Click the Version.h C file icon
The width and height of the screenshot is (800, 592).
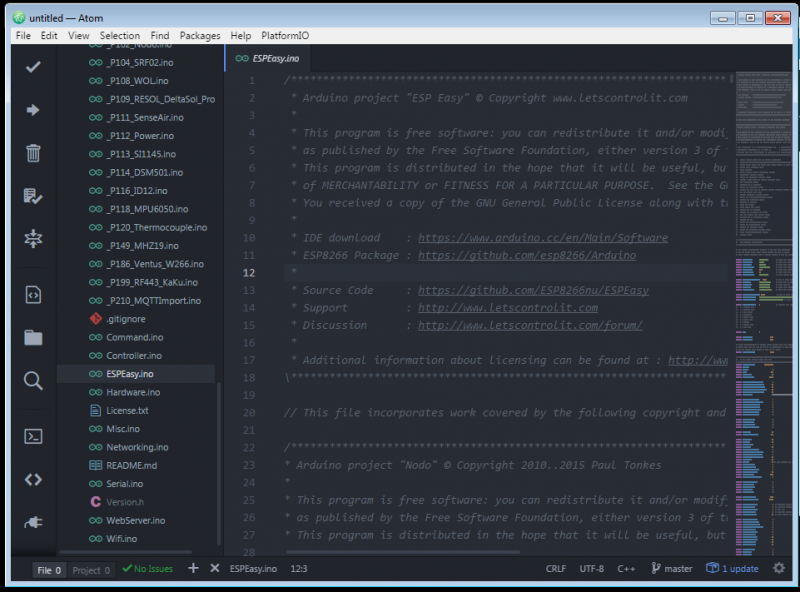tap(95, 502)
